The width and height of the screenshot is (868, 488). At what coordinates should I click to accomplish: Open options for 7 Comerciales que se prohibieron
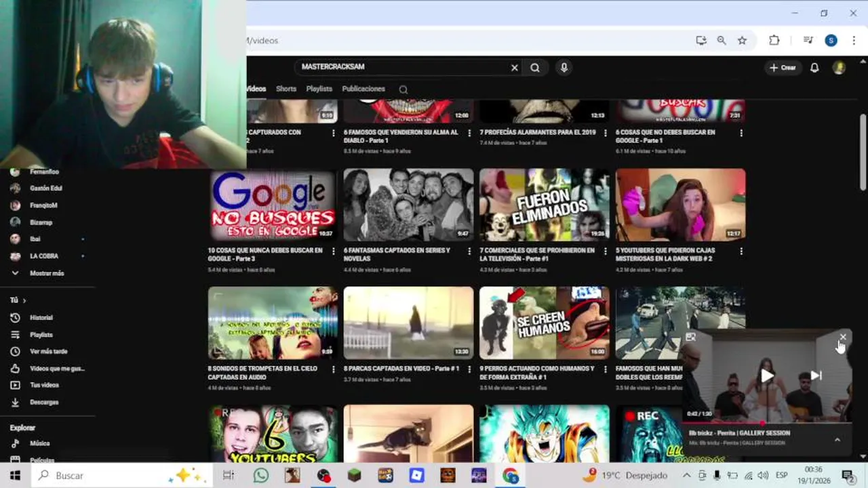[x=605, y=251]
